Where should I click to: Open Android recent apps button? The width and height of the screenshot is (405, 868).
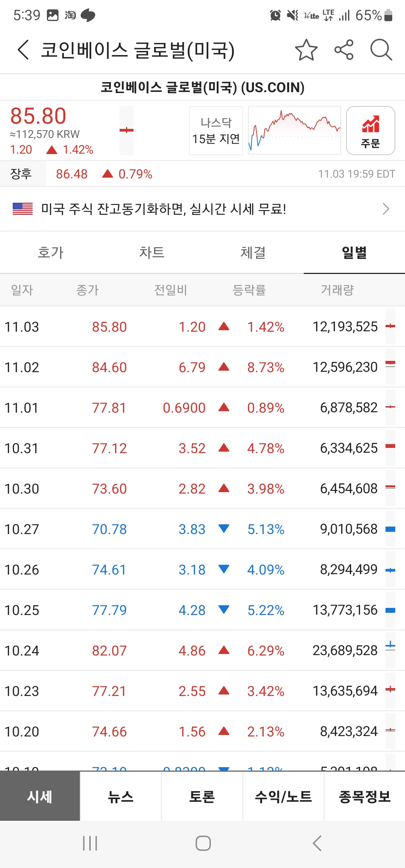[90, 843]
